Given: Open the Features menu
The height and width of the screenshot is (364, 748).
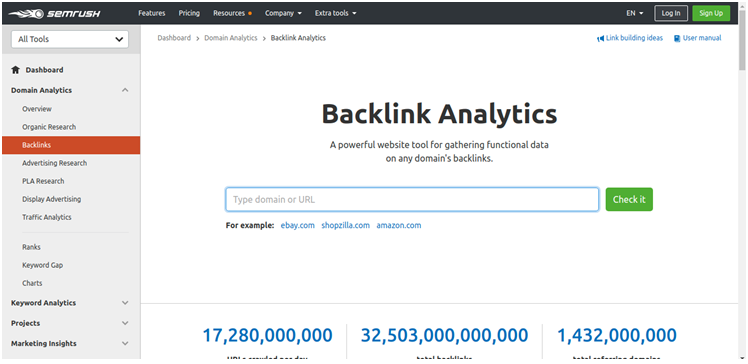Looking at the screenshot, I should (x=152, y=13).
